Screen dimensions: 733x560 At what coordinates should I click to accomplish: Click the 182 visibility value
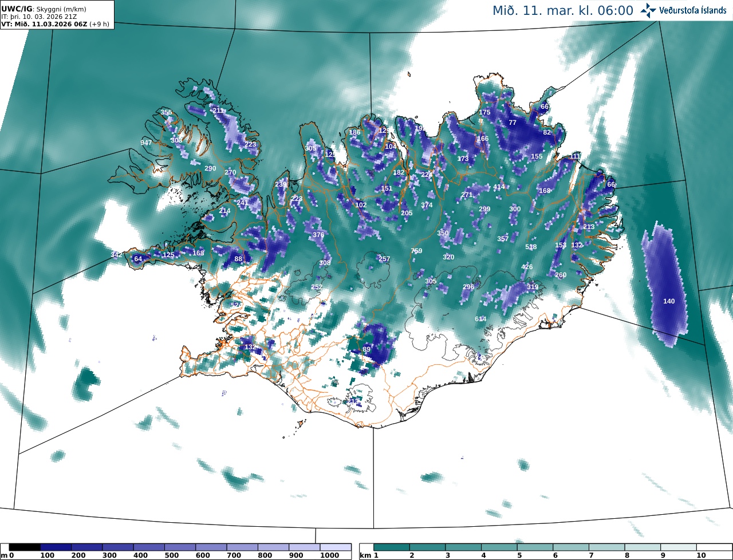coord(399,172)
